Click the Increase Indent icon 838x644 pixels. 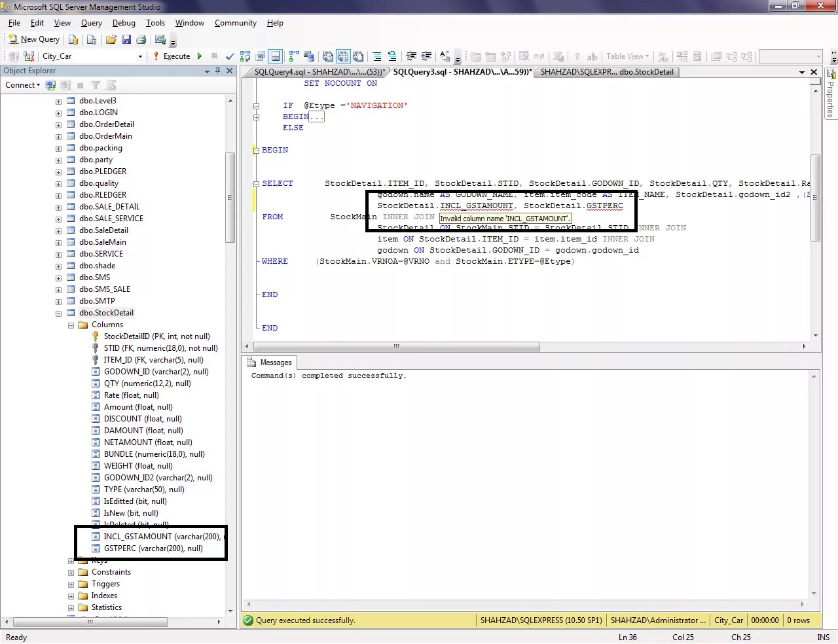(x=426, y=56)
